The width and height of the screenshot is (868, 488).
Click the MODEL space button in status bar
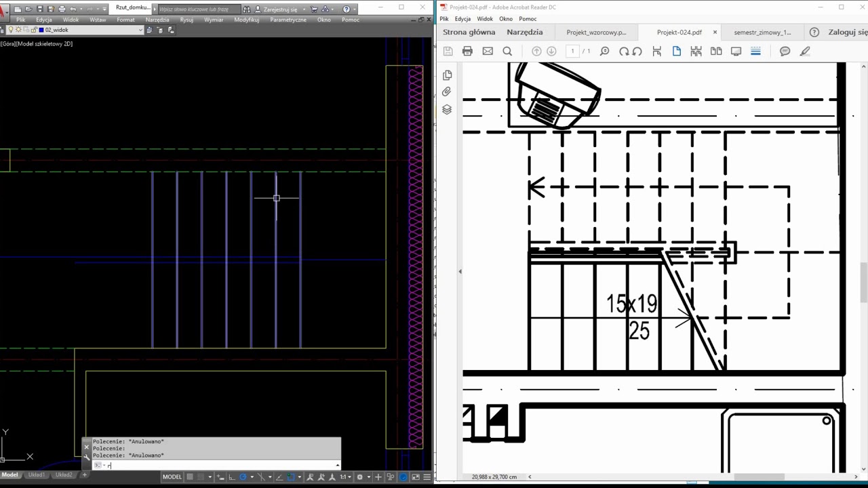pos(172,477)
